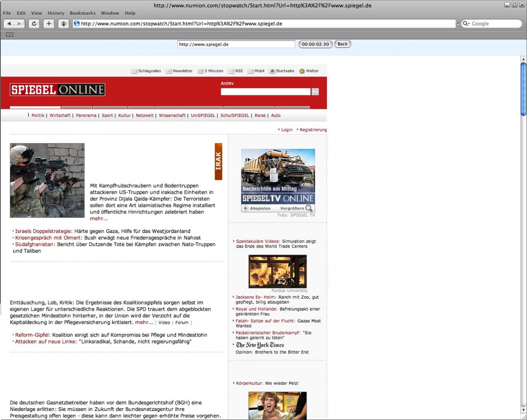527x420 pixels.
Task: Open the 'Reform-Gipfel' headline
Action: [33, 335]
